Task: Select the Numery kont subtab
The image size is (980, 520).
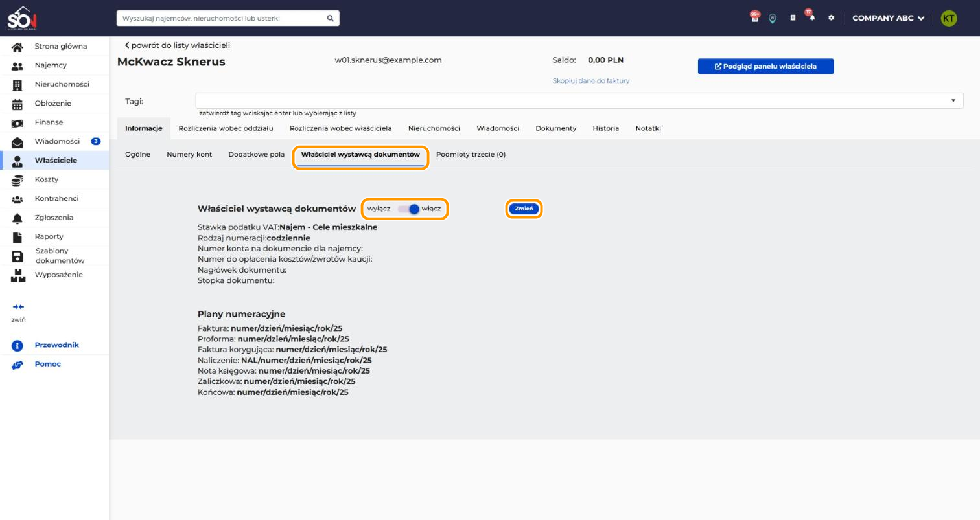Action: tap(189, 155)
